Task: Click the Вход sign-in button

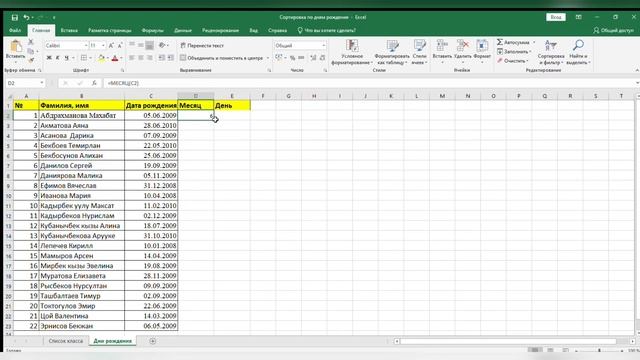Action: [556, 17]
